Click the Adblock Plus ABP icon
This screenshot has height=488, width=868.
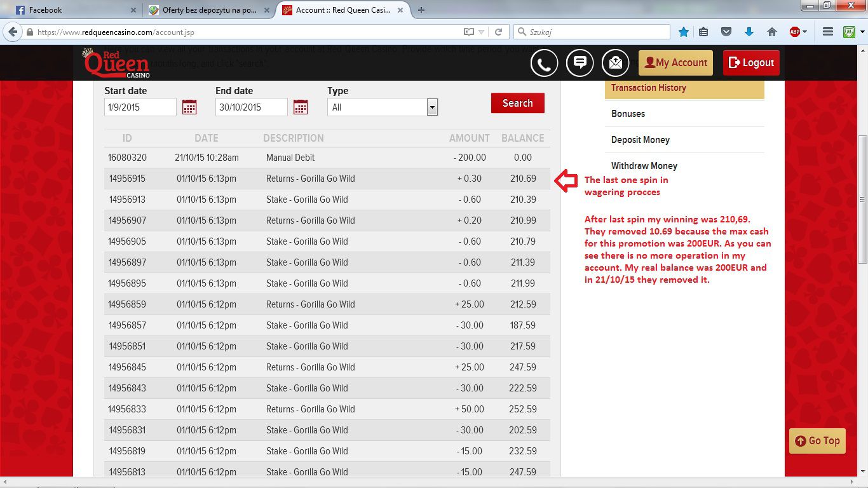794,32
